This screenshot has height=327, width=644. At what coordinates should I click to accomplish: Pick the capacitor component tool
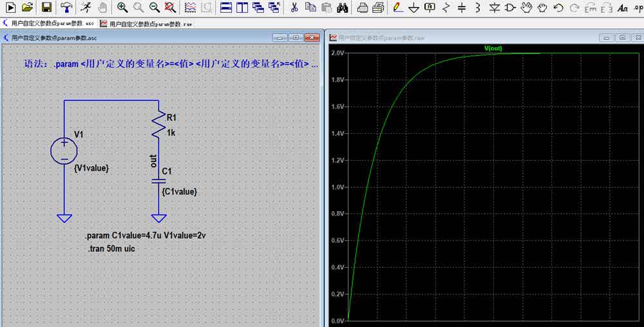(x=462, y=7)
